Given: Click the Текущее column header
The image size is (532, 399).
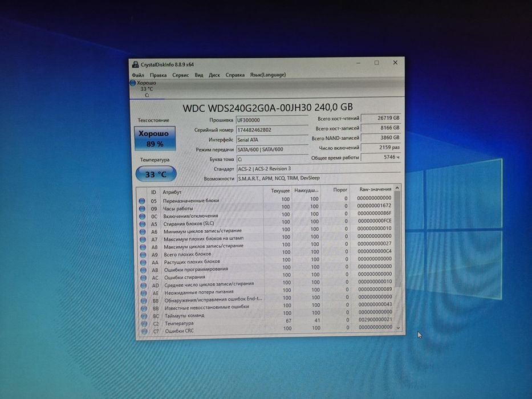Looking at the screenshot, I should [x=278, y=191].
